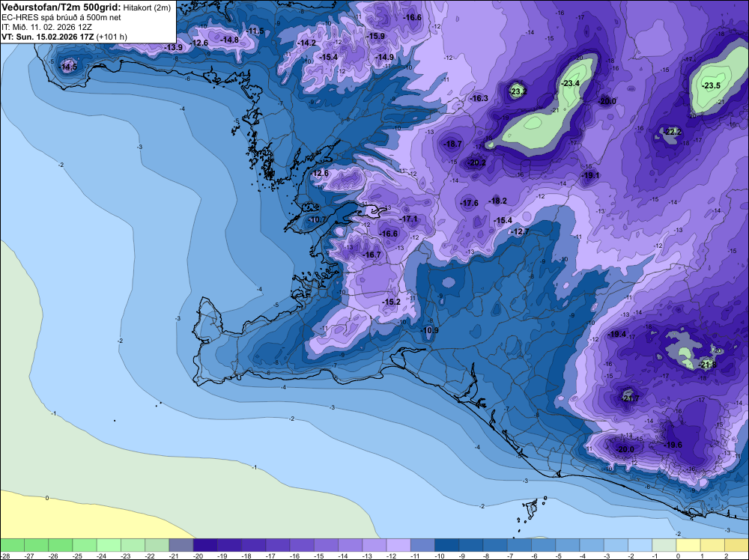Click the -18.7 temperature value
The height and width of the screenshot is (560, 749).
pos(452,144)
